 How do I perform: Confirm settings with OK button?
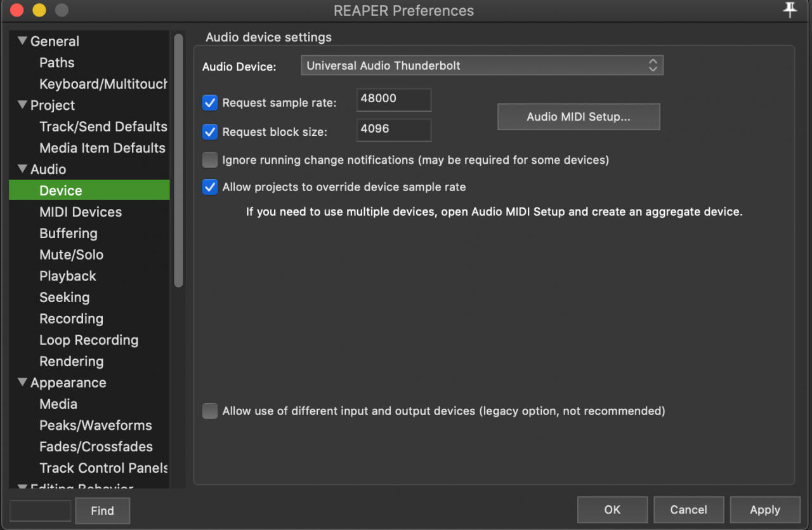click(x=612, y=510)
